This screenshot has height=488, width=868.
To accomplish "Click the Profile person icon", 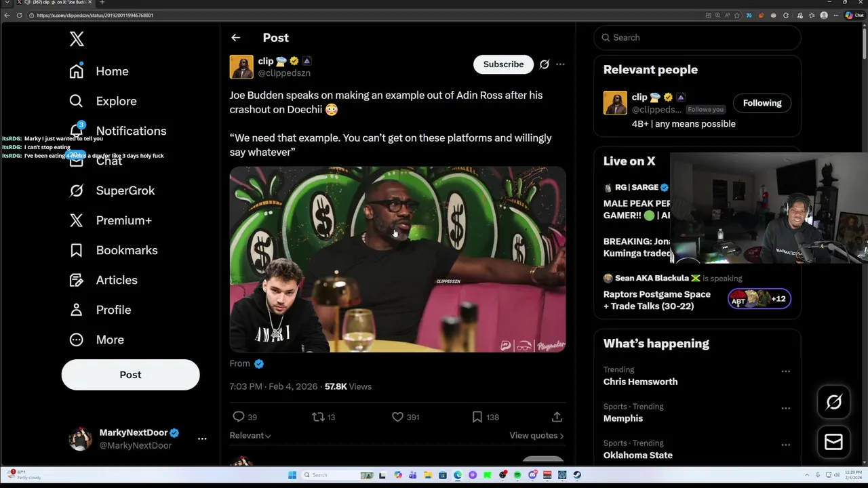I will pos(76,310).
